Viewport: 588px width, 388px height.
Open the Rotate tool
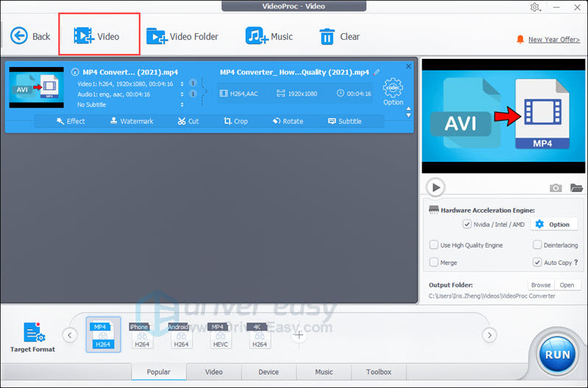[288, 121]
